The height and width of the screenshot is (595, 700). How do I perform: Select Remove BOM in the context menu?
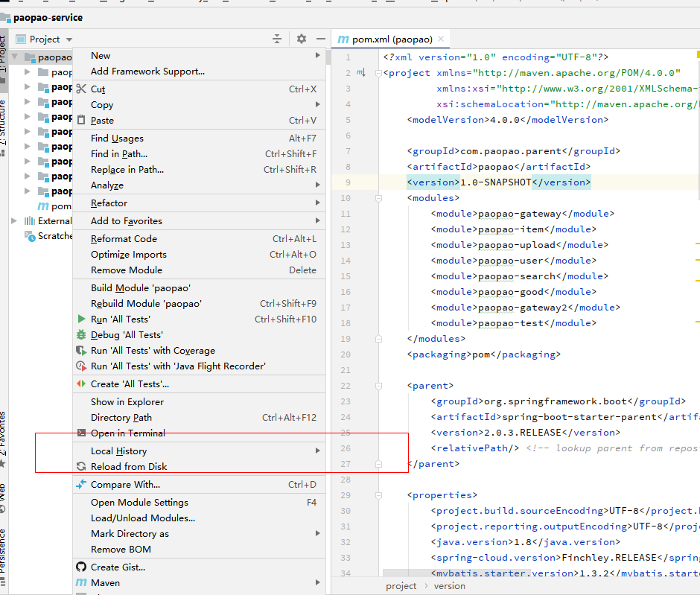point(199,549)
